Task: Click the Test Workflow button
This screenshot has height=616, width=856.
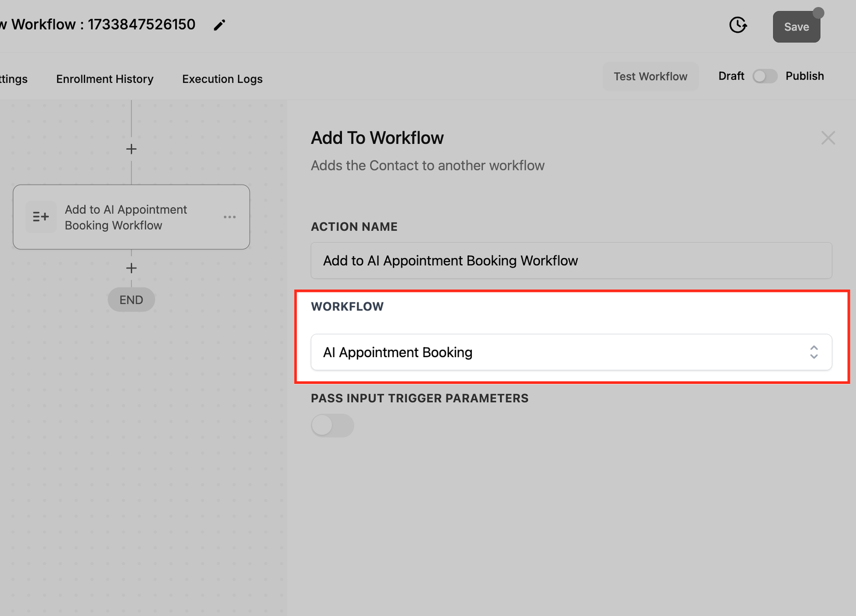Action: pyautogui.click(x=650, y=76)
